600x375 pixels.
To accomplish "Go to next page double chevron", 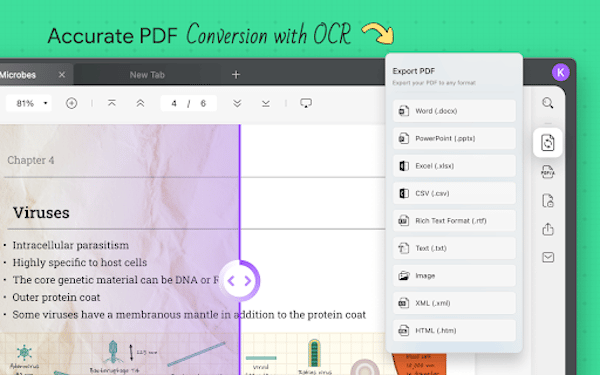I will [237, 103].
